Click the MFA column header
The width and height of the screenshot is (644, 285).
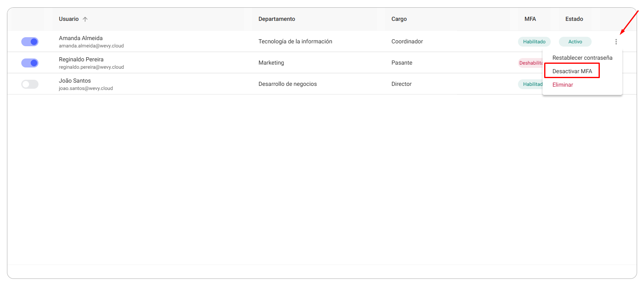(530, 19)
